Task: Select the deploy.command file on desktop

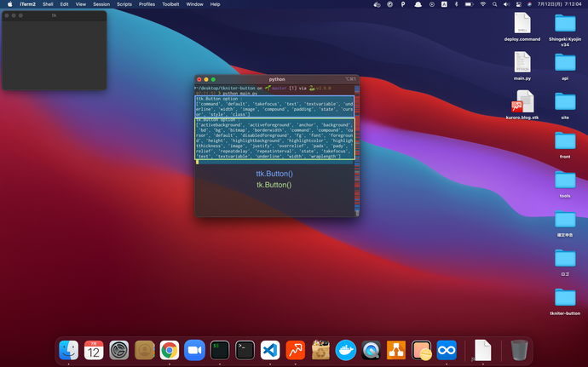Action: [x=522, y=26]
